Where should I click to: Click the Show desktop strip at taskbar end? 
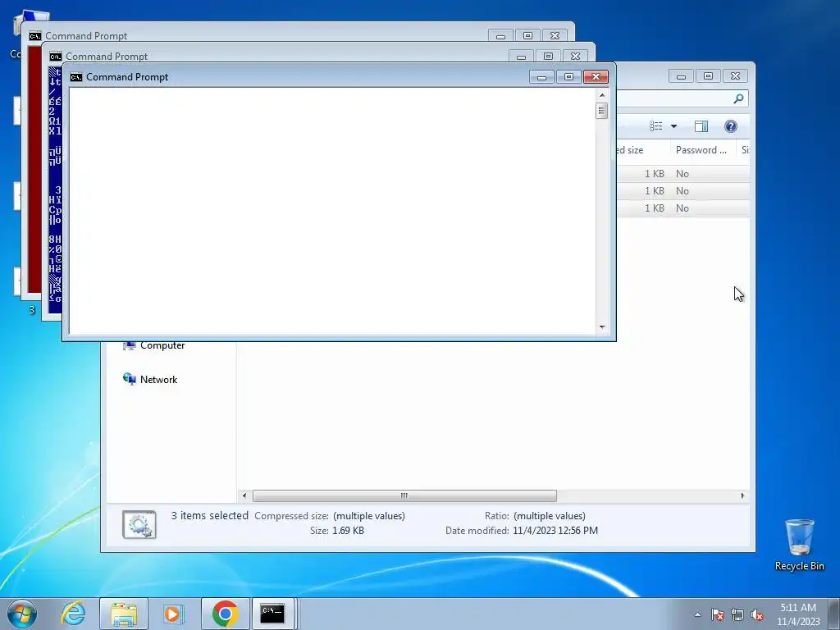point(834,614)
